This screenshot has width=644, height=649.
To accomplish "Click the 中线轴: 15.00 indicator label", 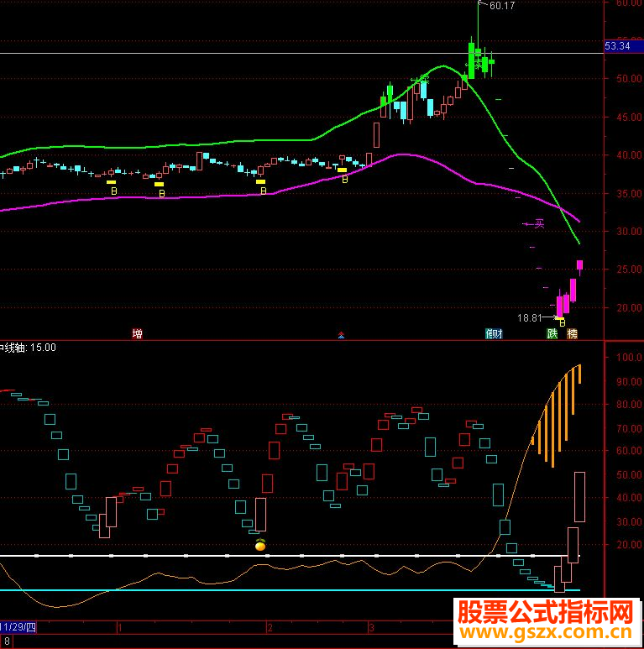I will [28, 348].
